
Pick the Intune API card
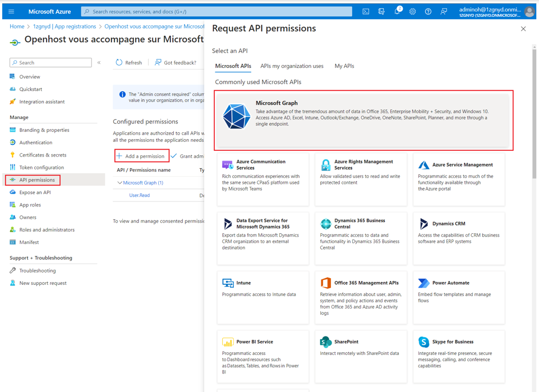pos(263,298)
